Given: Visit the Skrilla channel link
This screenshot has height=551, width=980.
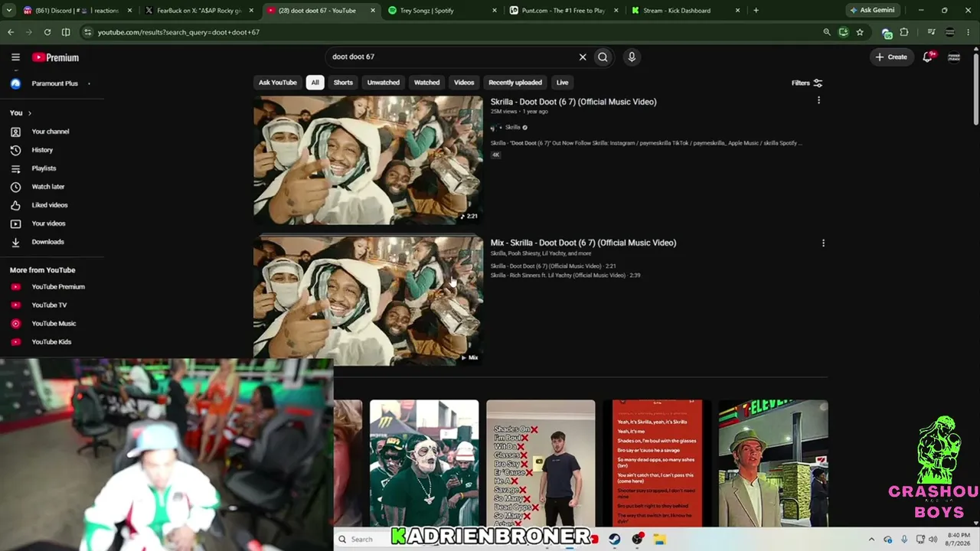Looking at the screenshot, I should tap(512, 127).
